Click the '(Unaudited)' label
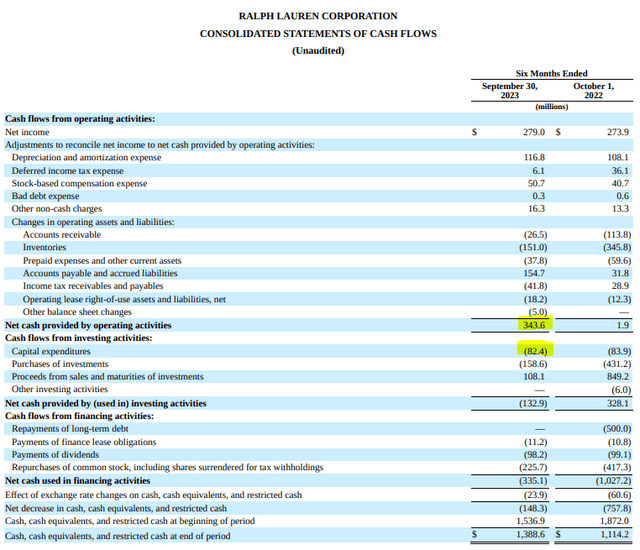 (318, 51)
